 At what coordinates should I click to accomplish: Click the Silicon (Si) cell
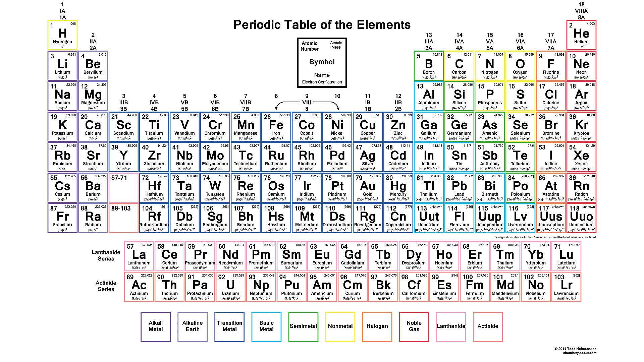click(x=459, y=96)
